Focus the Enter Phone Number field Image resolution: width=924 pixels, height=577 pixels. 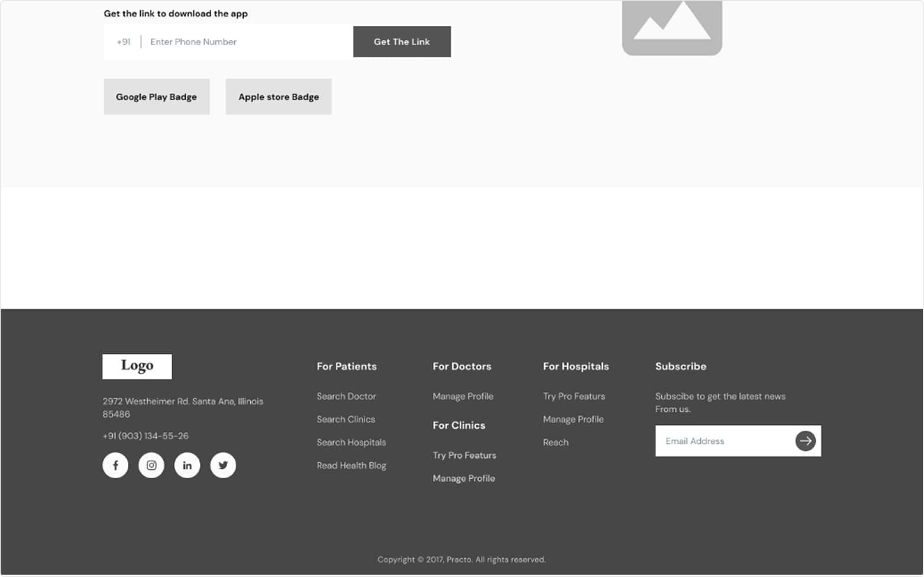click(x=245, y=42)
